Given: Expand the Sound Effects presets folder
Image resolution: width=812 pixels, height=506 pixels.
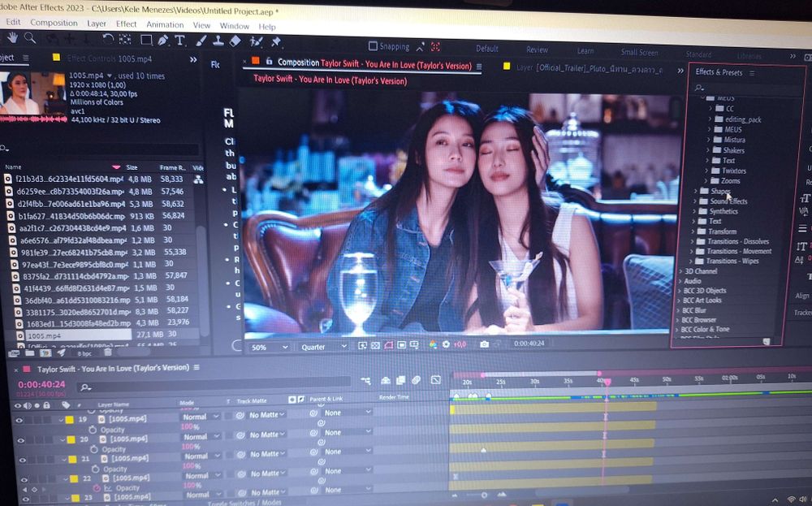Looking at the screenshot, I should click(x=696, y=201).
